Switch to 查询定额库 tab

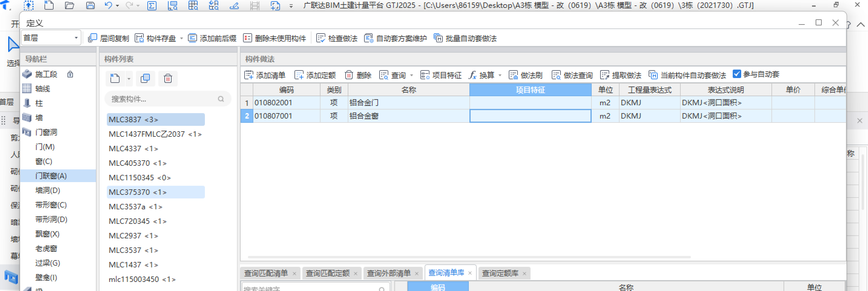504,273
